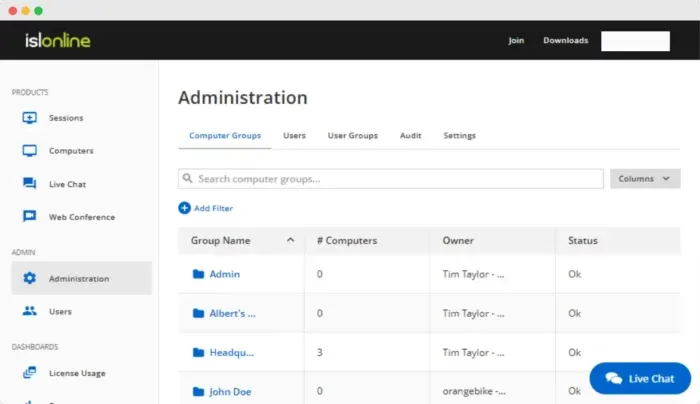
Task: Toggle Group Name sort order arrow
Action: click(290, 240)
